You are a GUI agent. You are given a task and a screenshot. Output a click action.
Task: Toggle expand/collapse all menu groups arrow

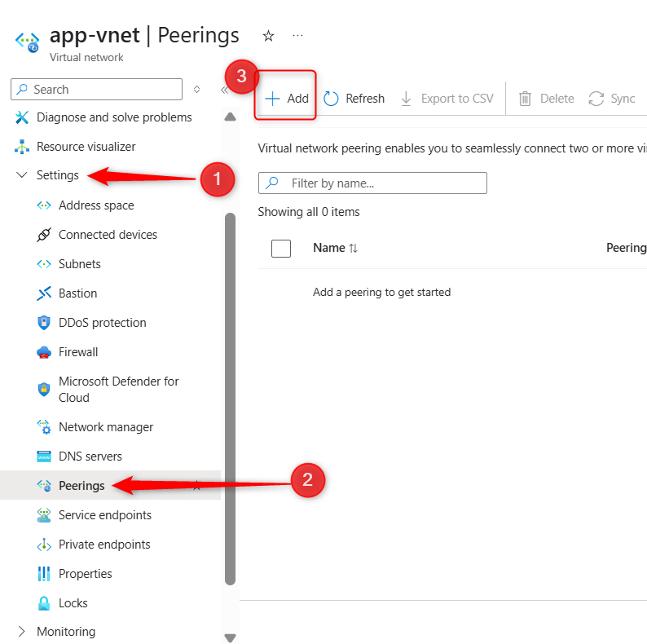point(197,89)
